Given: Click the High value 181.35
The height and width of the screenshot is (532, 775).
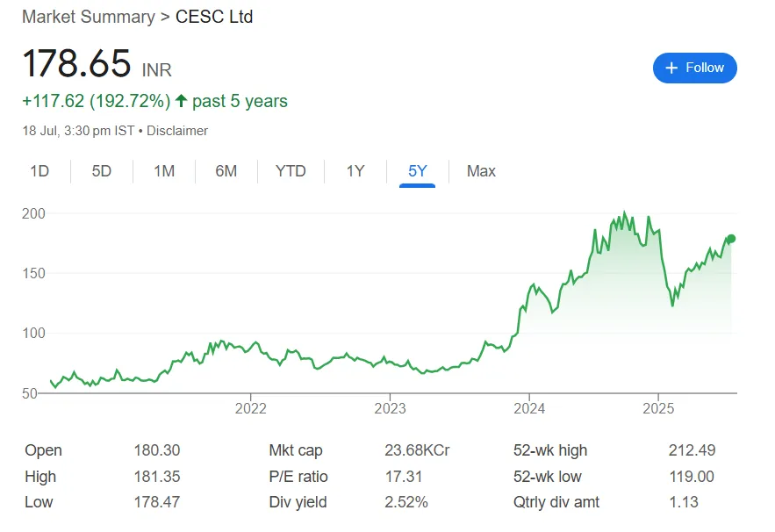Looking at the screenshot, I should click(x=157, y=477).
